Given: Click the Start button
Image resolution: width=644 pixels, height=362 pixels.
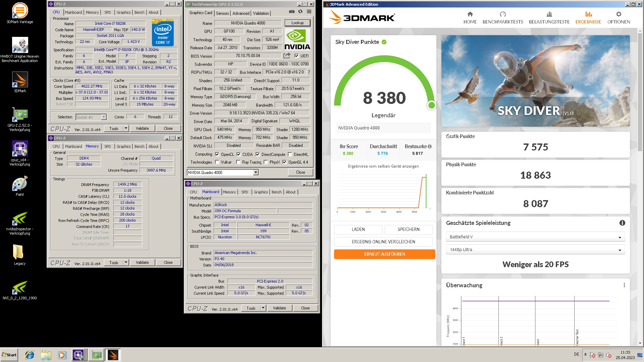Looking at the screenshot, I should click(9, 355).
